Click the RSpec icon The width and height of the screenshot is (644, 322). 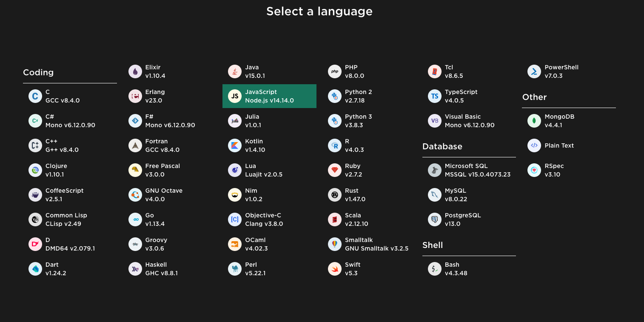534,170
